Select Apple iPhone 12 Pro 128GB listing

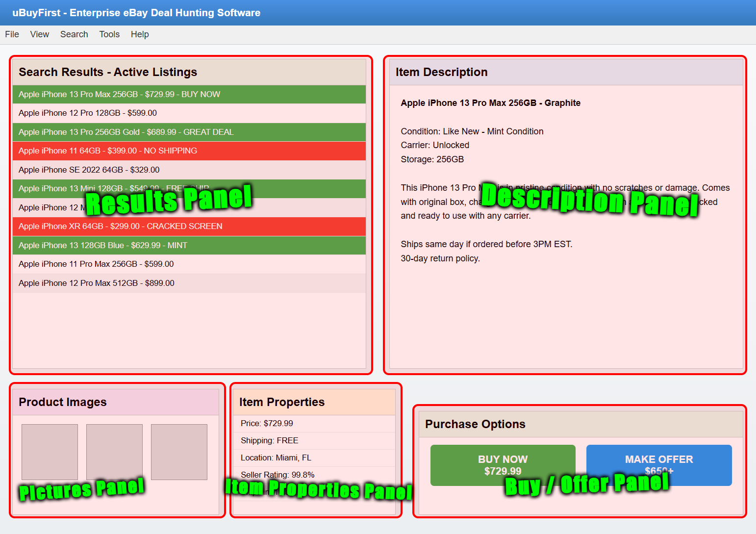point(189,113)
